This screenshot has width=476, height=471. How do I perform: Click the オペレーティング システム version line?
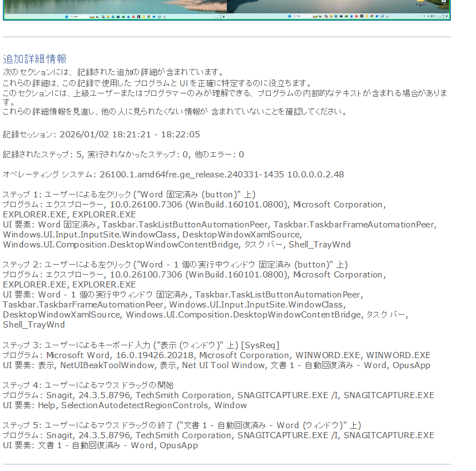pyautogui.click(x=173, y=175)
